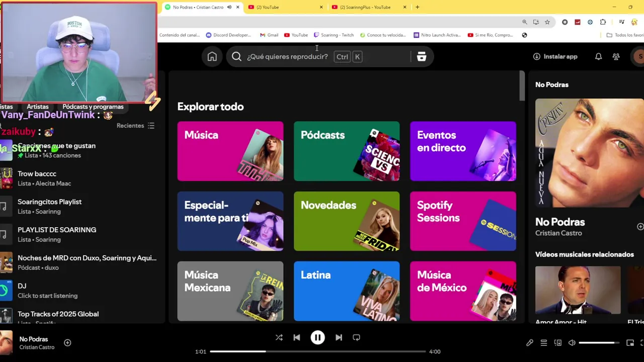644x362 pixels.
Task: Open Música Mexicana card
Action: tap(230, 291)
